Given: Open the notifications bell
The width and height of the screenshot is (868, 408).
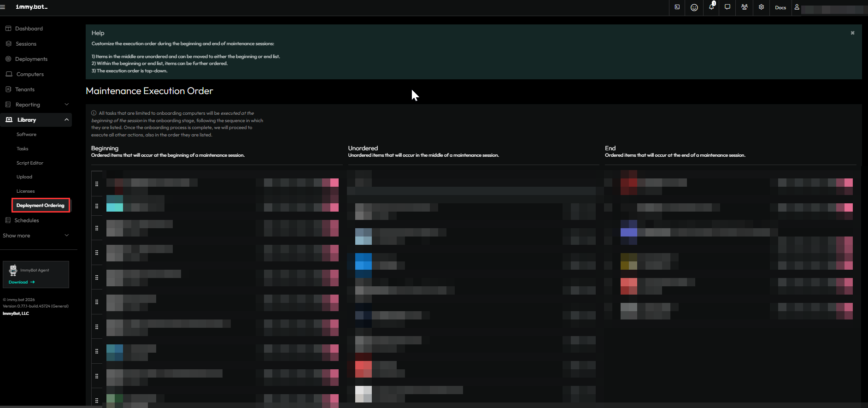Looking at the screenshot, I should (x=711, y=7).
